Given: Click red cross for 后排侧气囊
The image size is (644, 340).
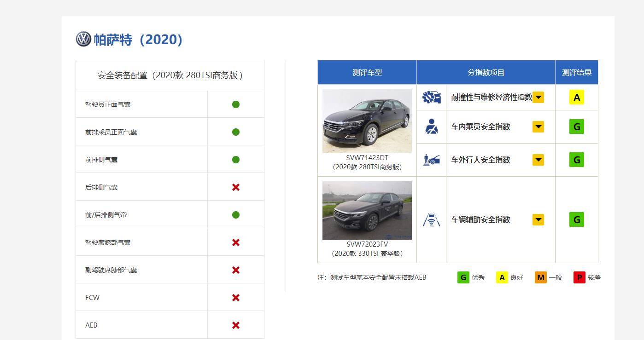Looking at the screenshot, I should pyautogui.click(x=236, y=187).
